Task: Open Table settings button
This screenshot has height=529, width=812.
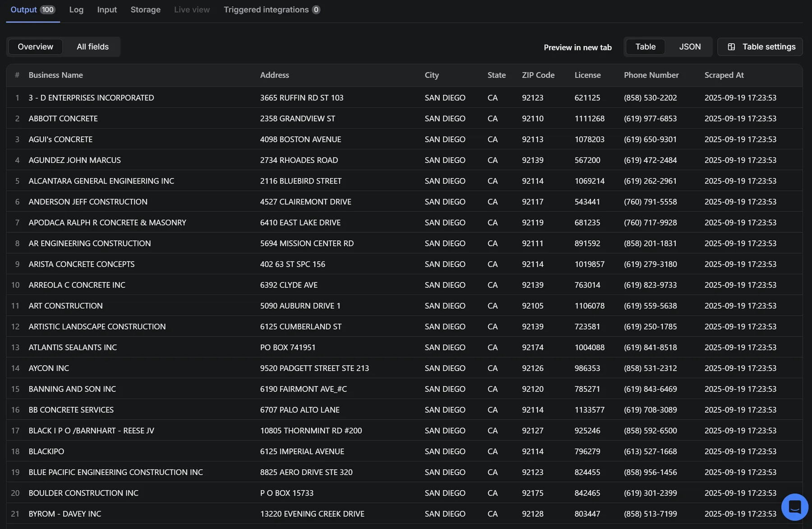Action: tap(760, 47)
